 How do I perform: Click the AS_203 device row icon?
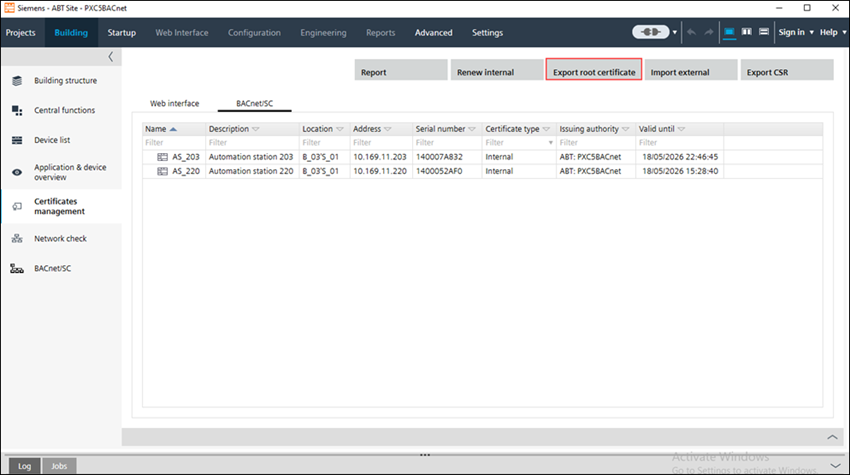pyautogui.click(x=162, y=157)
